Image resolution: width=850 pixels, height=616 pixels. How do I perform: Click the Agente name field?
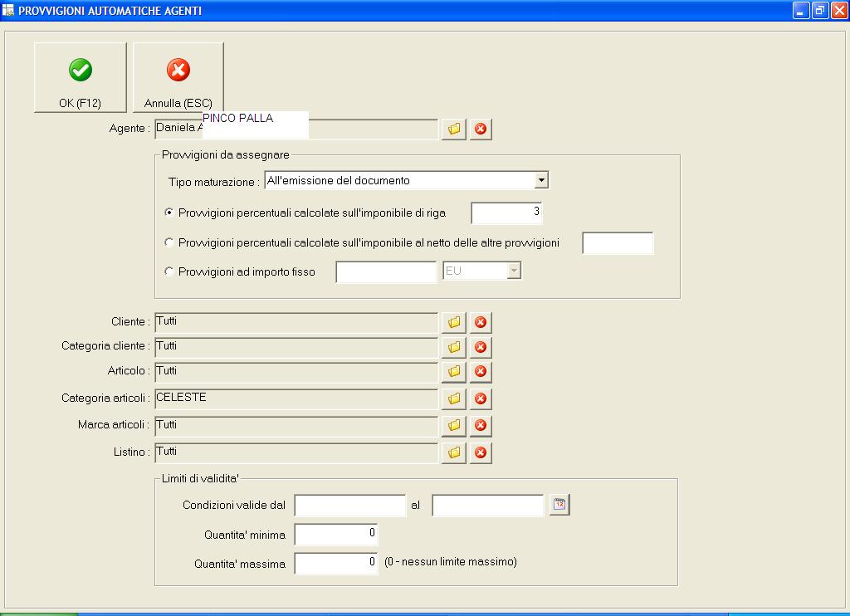click(296, 129)
